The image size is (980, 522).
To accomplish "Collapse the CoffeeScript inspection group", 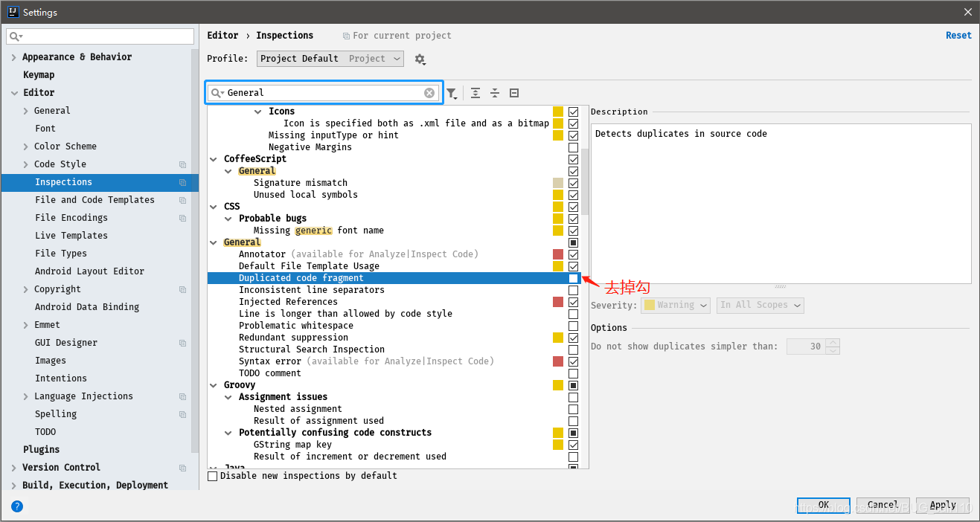I will click(214, 158).
